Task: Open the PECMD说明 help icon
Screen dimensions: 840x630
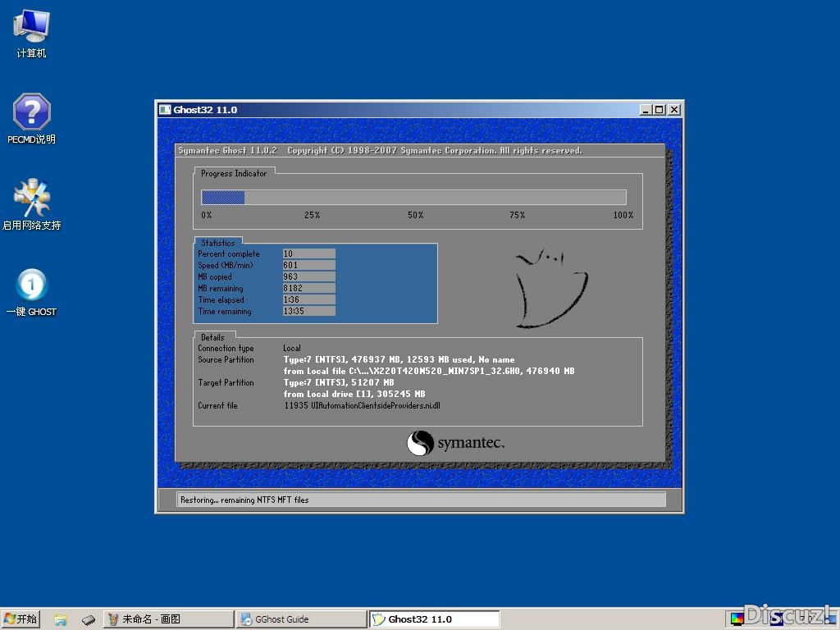Action: coord(31,119)
